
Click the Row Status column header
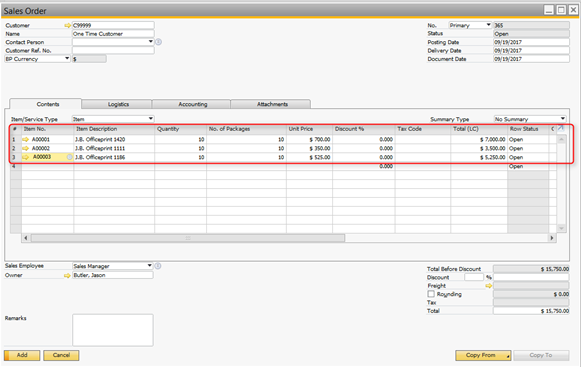point(528,129)
